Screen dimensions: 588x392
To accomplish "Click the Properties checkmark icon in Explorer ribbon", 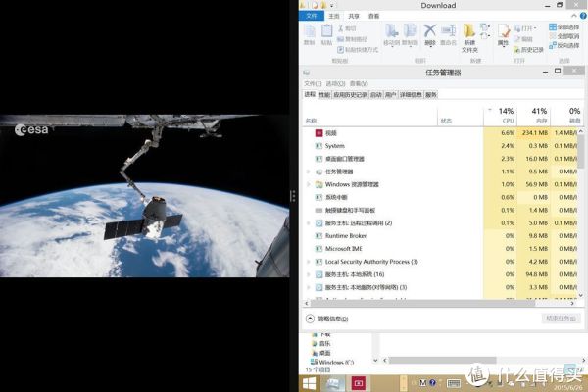I will point(504,30).
